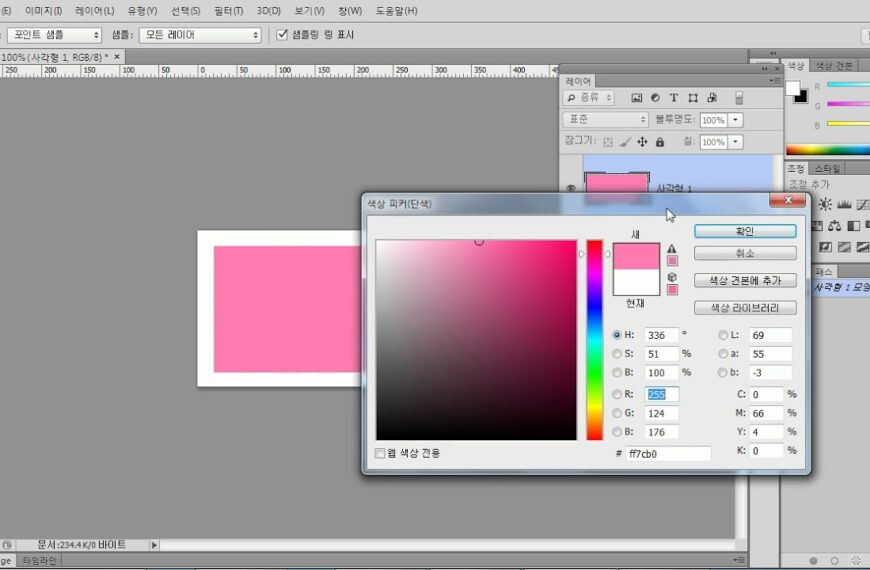The width and height of the screenshot is (870, 570).
Task: Click the B brightness 100 field
Action: pyautogui.click(x=661, y=372)
